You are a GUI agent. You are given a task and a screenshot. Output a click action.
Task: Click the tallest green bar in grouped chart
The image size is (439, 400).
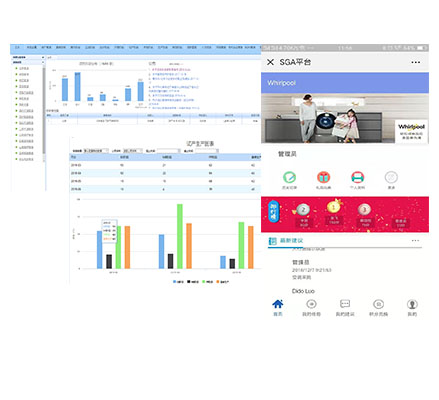coord(180,236)
